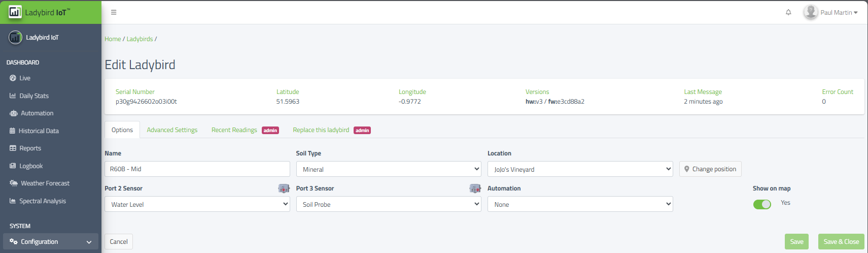868x253 pixels.
Task: Click the hamburger menu icon
Action: coord(114,12)
